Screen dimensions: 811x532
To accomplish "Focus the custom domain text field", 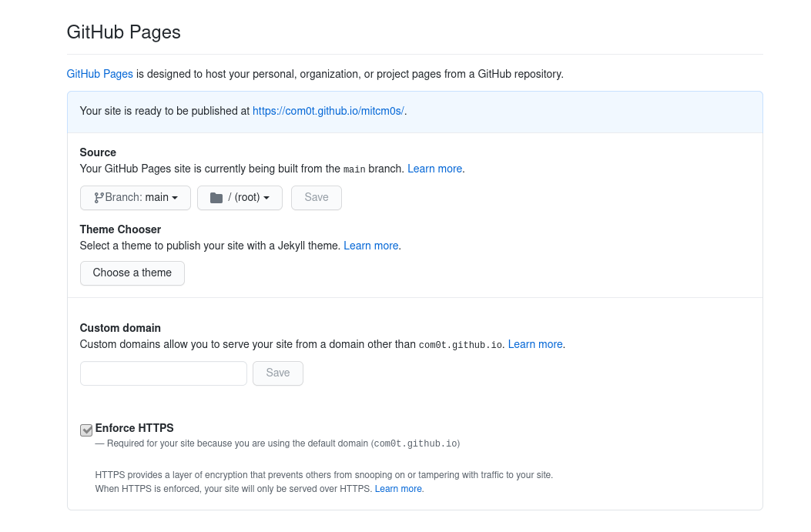I will [x=163, y=373].
